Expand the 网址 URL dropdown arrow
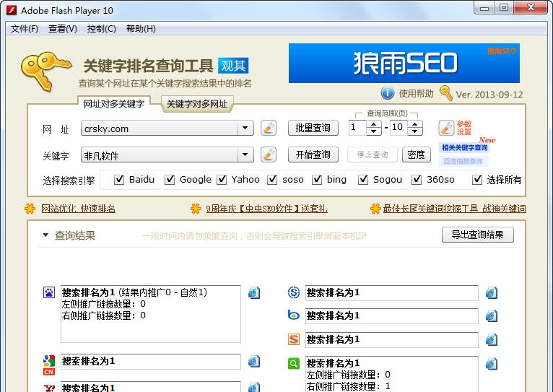 click(245, 128)
